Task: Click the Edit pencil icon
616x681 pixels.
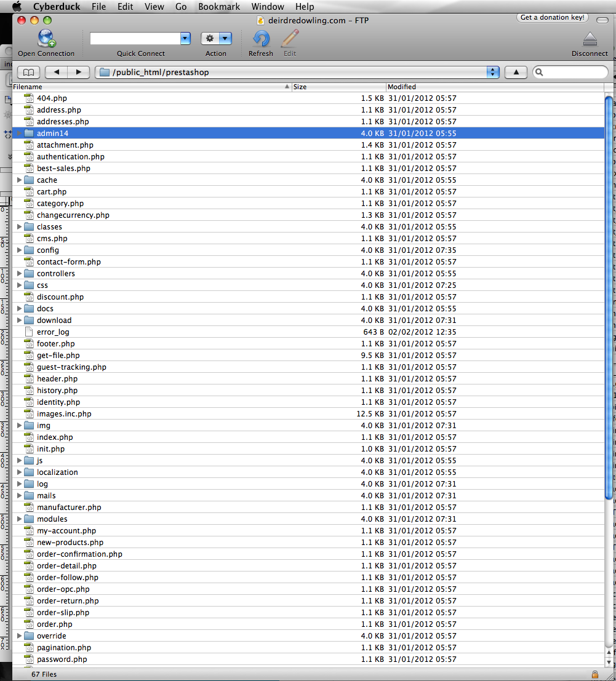Action: [x=290, y=39]
